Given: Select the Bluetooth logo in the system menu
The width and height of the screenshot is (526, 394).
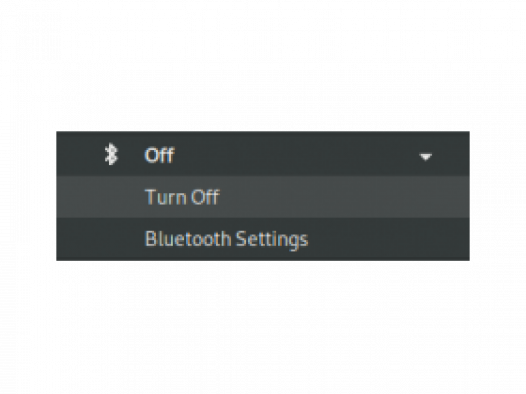Looking at the screenshot, I should tap(111, 154).
